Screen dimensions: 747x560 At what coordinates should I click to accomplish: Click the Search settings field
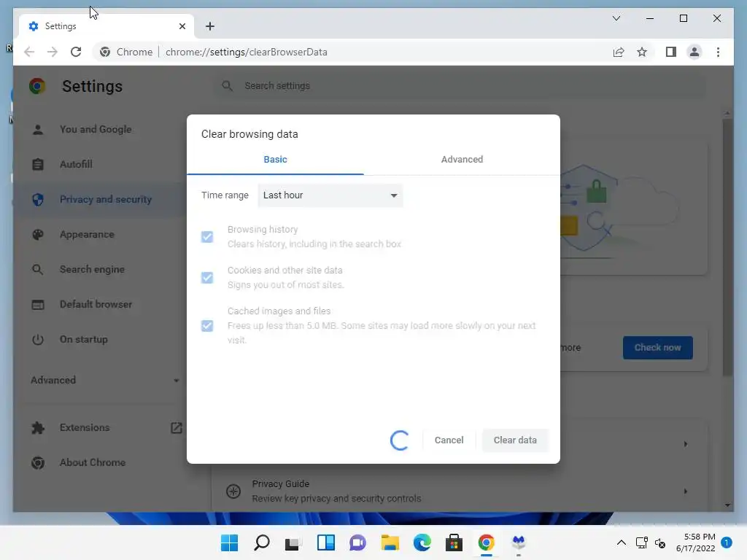[460, 86]
